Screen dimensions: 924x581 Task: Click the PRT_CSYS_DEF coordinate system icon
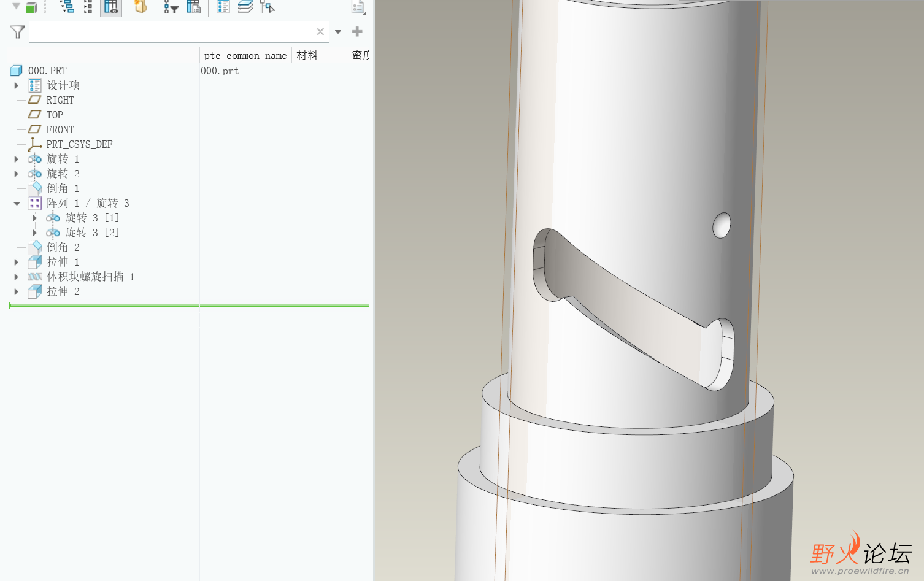coord(35,144)
